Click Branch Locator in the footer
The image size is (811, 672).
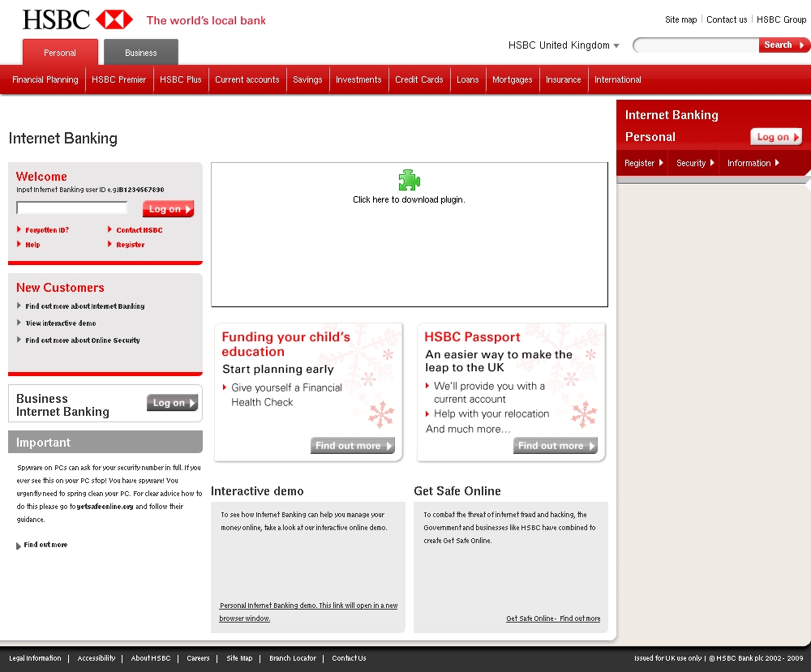click(x=292, y=658)
